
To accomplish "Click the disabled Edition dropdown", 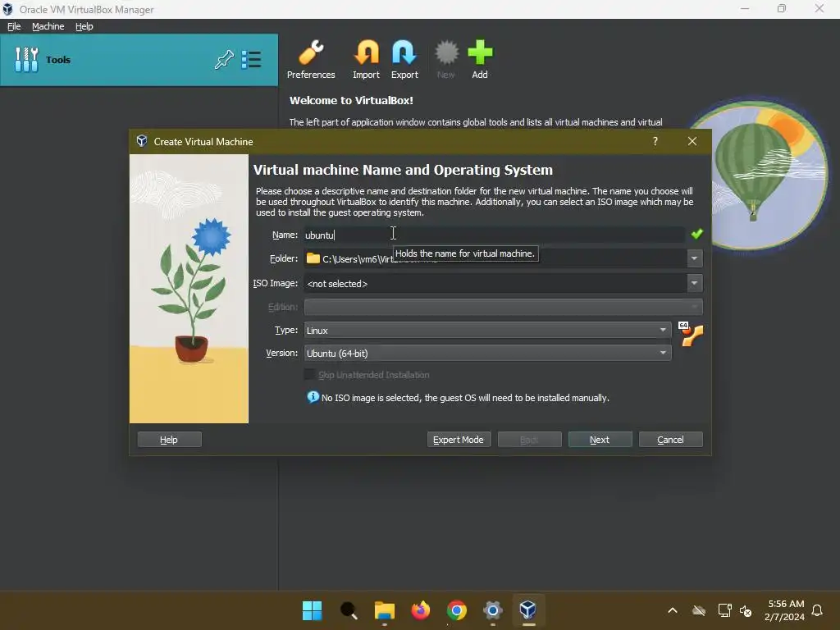I will point(503,307).
